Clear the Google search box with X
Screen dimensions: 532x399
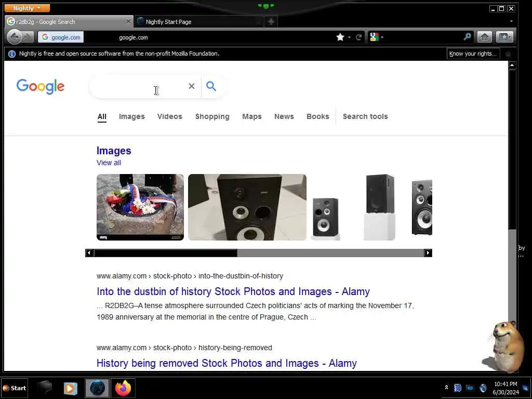[x=192, y=86]
